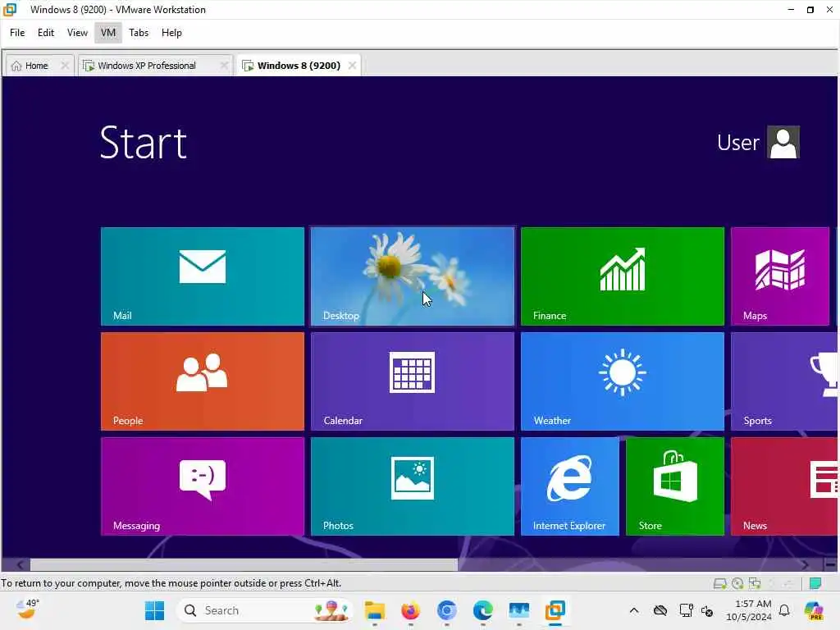Screen dimensions: 840x630
Task: Open the Edit menu
Action: coord(46,33)
